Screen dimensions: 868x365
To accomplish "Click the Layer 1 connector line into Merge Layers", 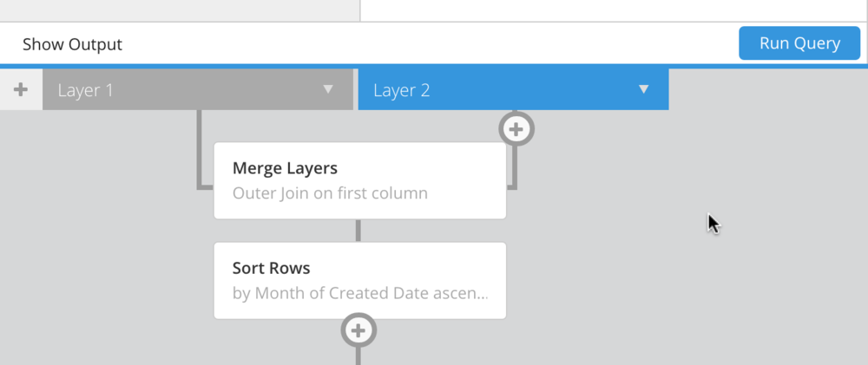I will 200,149.
